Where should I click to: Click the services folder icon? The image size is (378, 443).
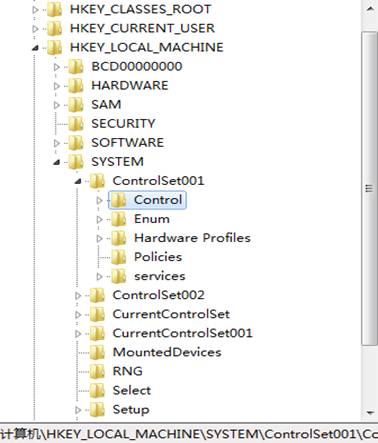coord(118,276)
